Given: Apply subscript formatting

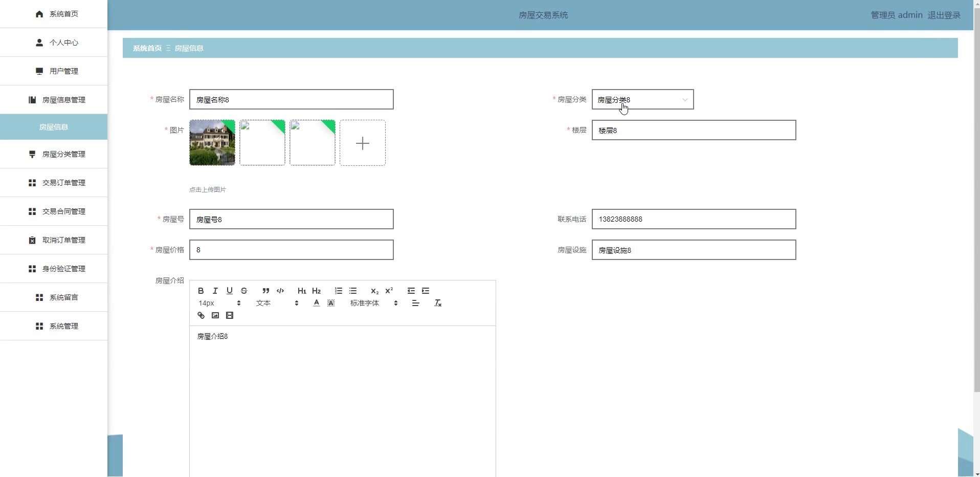Looking at the screenshot, I should tap(375, 291).
